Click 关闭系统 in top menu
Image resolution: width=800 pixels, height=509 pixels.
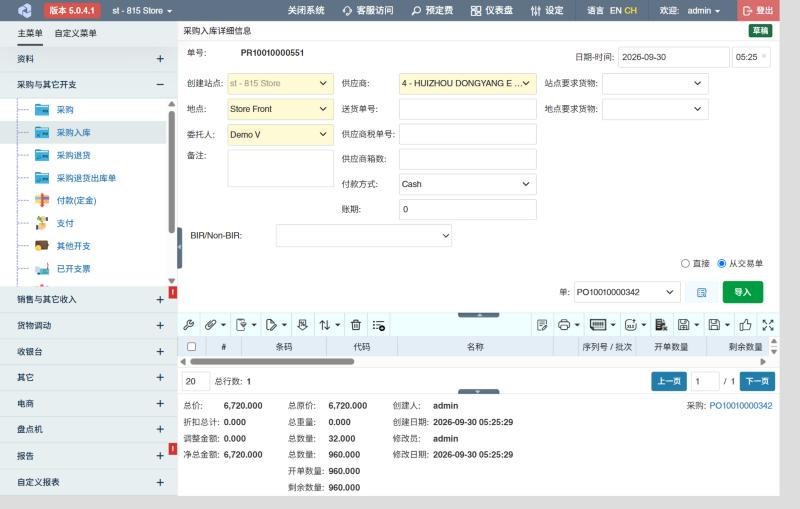click(x=306, y=10)
